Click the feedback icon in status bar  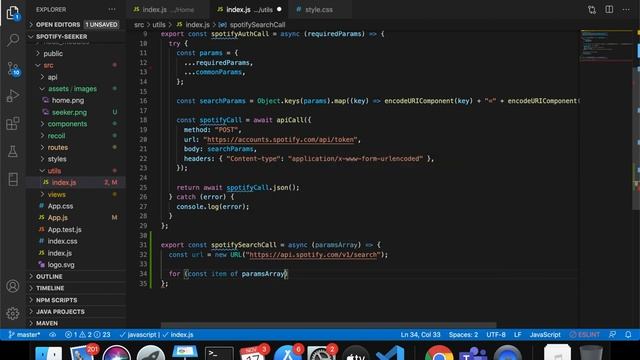612,335
